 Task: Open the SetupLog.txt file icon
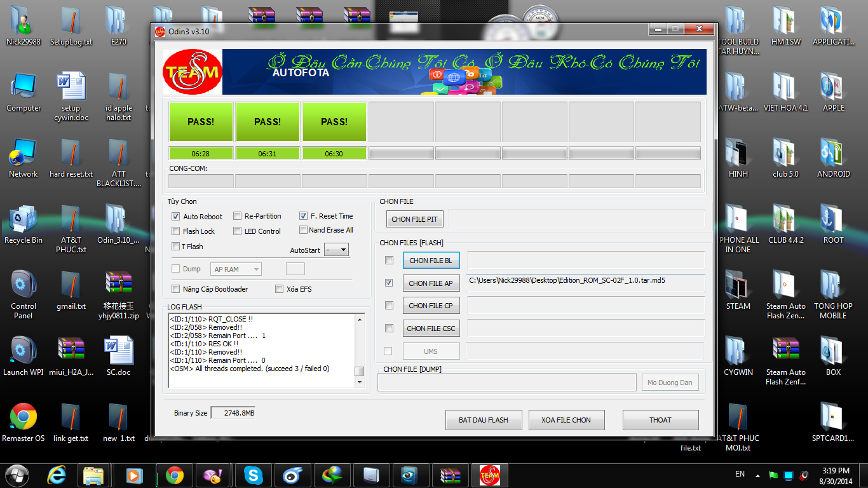[x=71, y=25]
